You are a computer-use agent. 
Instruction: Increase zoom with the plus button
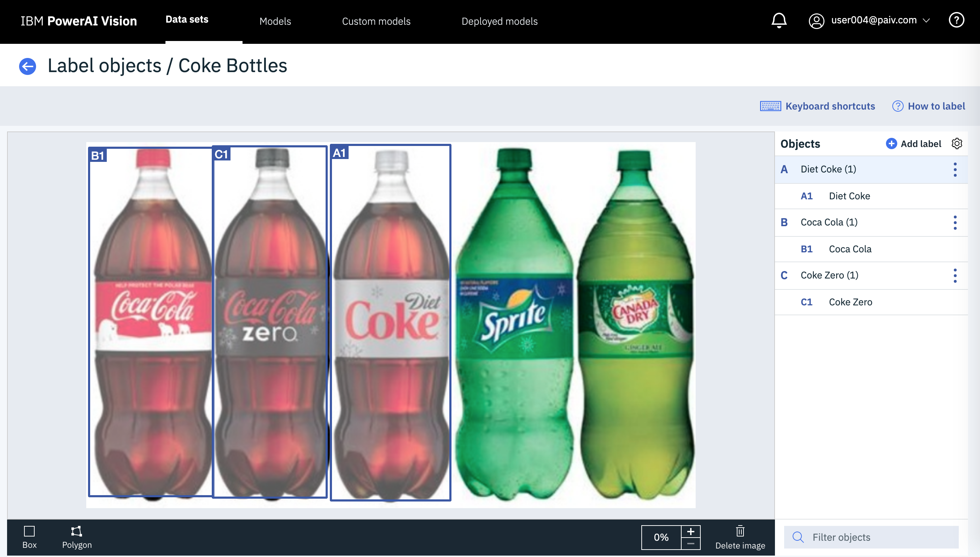(x=690, y=531)
